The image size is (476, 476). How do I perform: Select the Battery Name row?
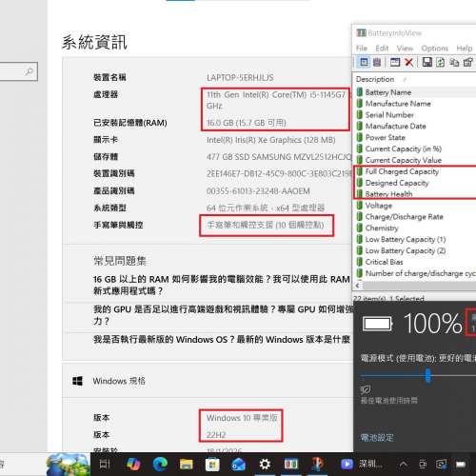416,92
